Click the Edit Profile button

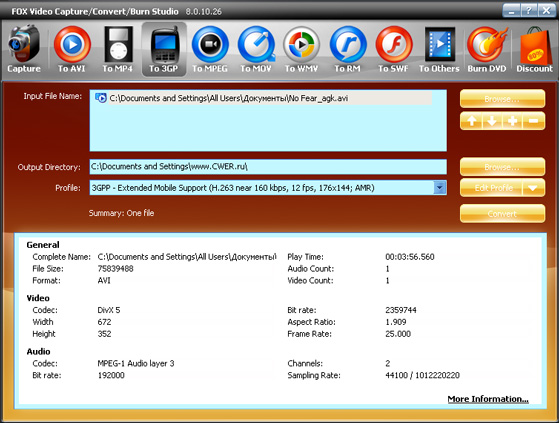tap(492, 188)
